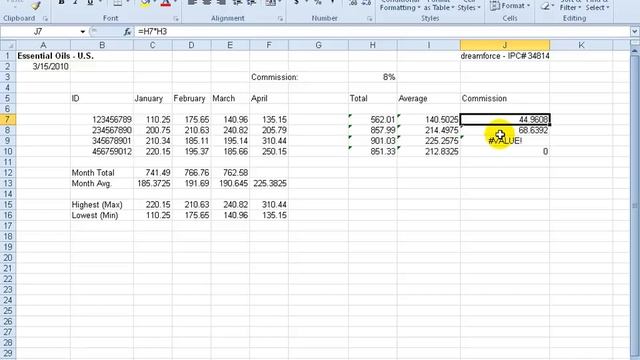Select the 'Month Avg.' label cell
The width and height of the screenshot is (640, 360).
(102, 183)
